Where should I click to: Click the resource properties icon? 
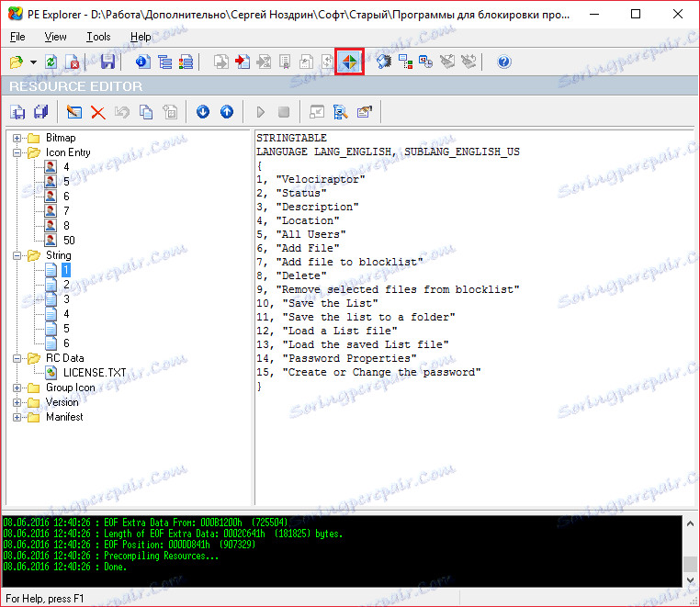[365, 112]
